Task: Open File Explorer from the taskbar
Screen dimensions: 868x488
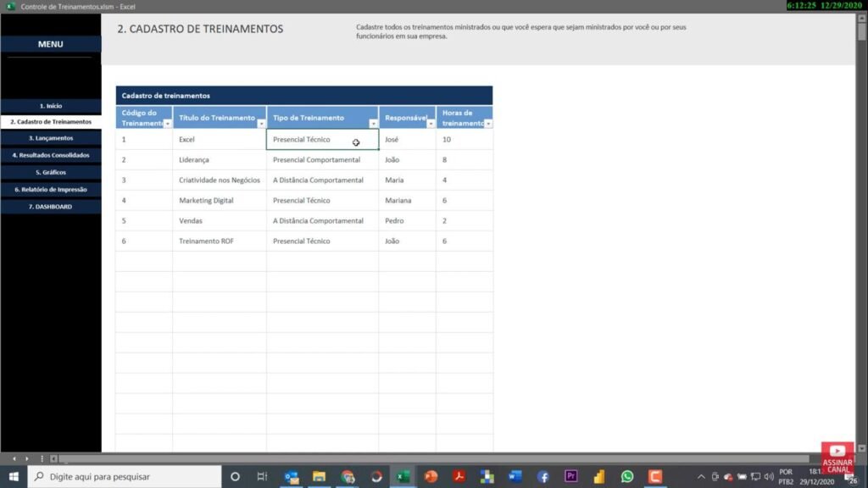Action: point(319,476)
